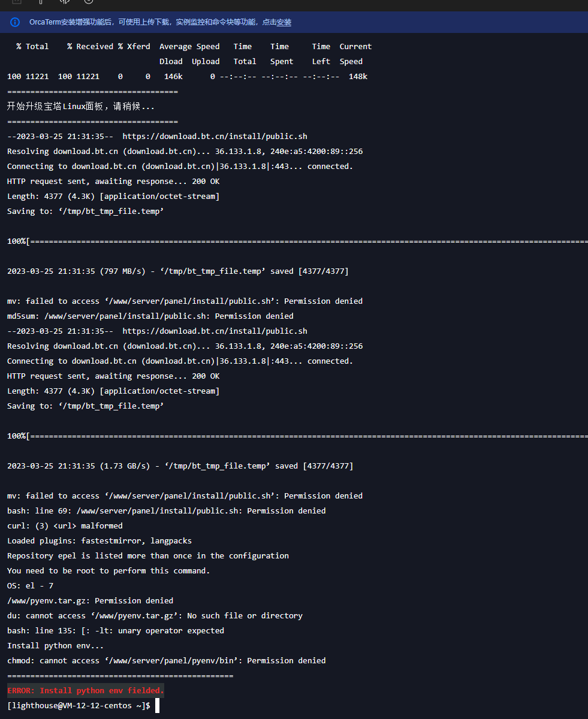The image size is (588, 719).
Task: Click the 'Repository epel is listed' warning line
Action: (x=148, y=556)
